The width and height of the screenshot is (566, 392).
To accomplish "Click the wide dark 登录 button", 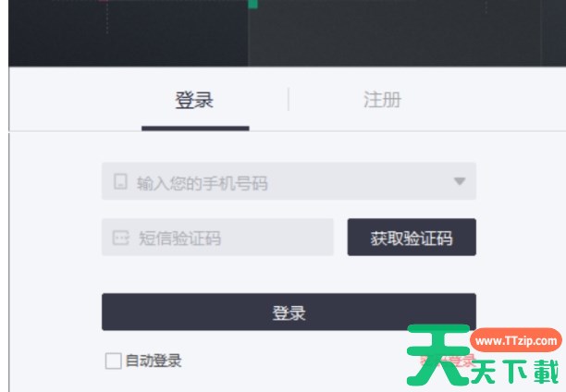I will (x=289, y=312).
